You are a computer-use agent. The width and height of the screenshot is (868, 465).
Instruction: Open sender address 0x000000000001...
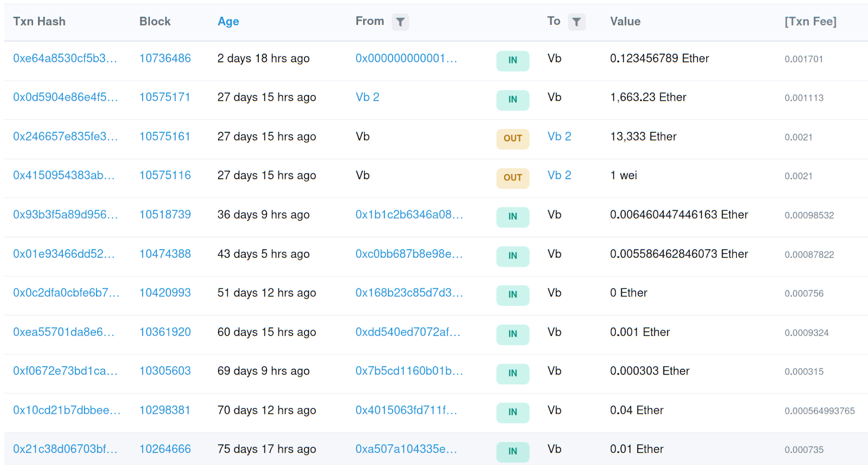406,59
